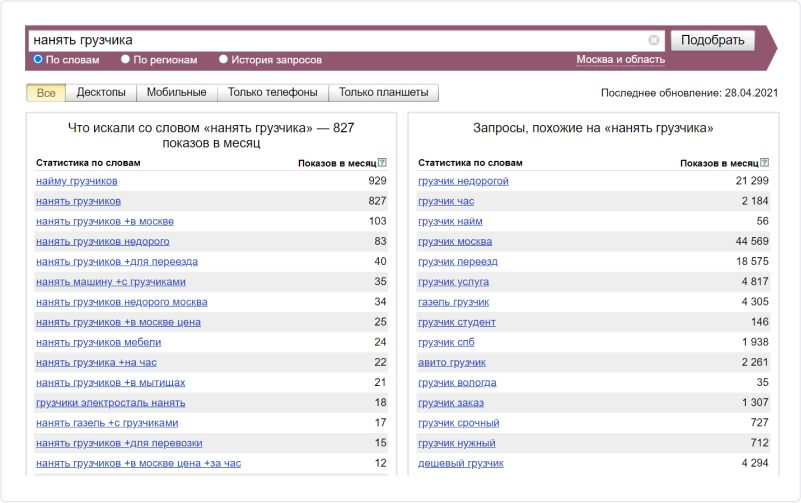Open the 'найму грузчиков' query link
This screenshot has width=801, height=503.
[x=76, y=181]
